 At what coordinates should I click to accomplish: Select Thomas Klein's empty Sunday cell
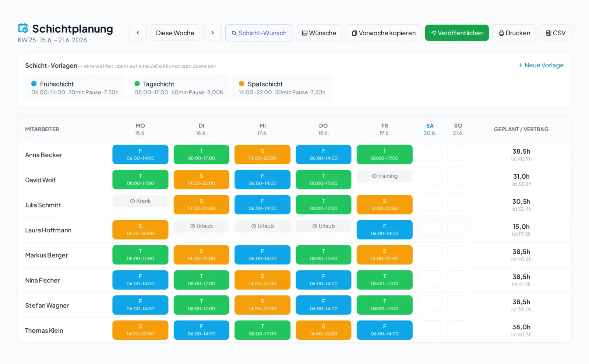[458, 328]
